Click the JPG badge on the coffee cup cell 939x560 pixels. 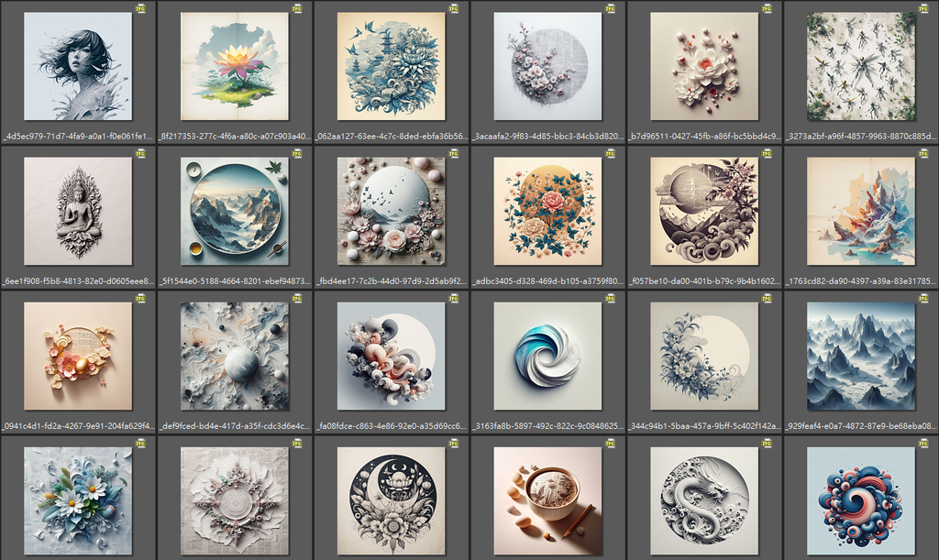610,444
